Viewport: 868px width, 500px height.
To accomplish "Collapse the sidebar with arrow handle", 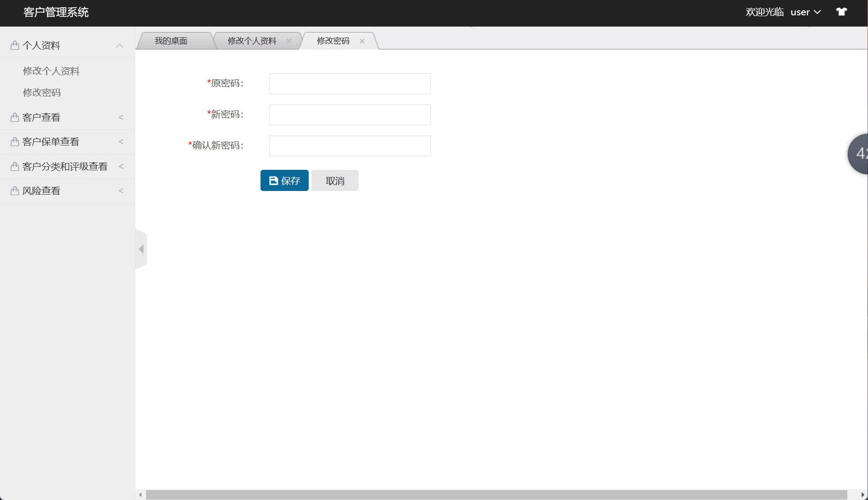I will tap(141, 249).
